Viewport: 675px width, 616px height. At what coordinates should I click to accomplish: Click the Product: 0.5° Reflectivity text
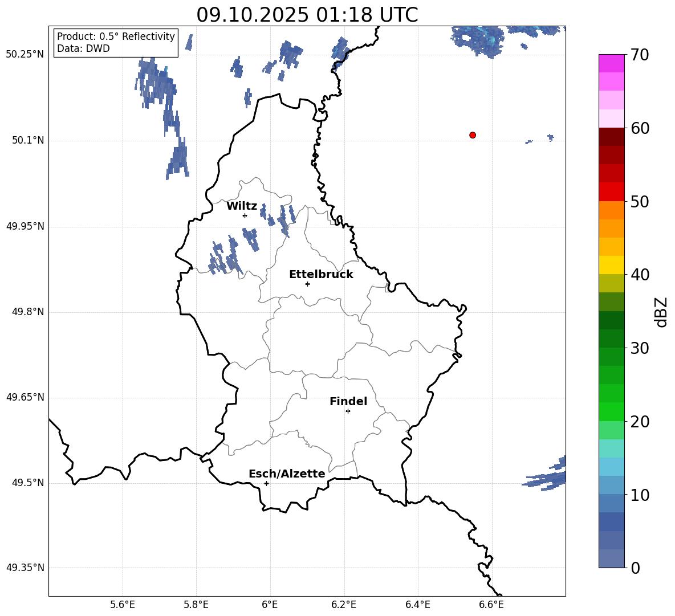coord(116,36)
